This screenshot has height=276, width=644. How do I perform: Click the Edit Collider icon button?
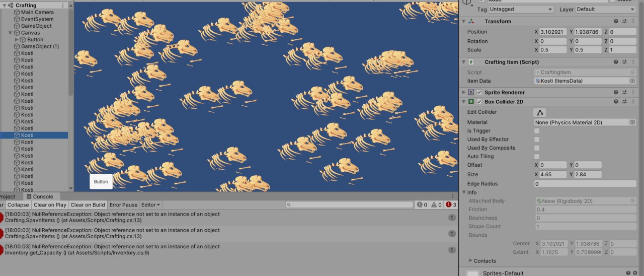pos(541,112)
